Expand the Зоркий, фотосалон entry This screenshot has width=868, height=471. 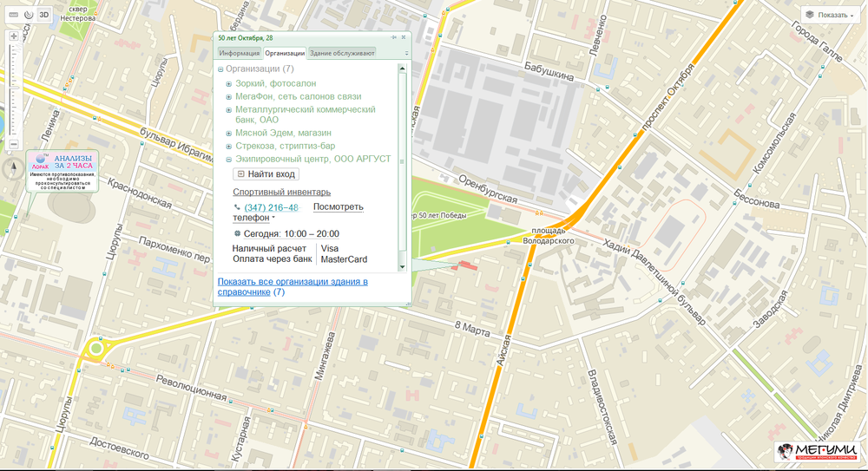click(x=229, y=84)
